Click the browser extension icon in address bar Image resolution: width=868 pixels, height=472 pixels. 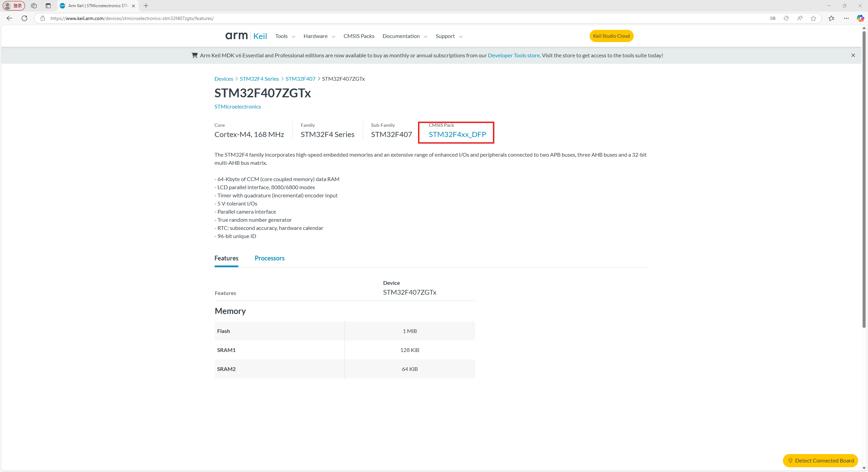tap(786, 18)
